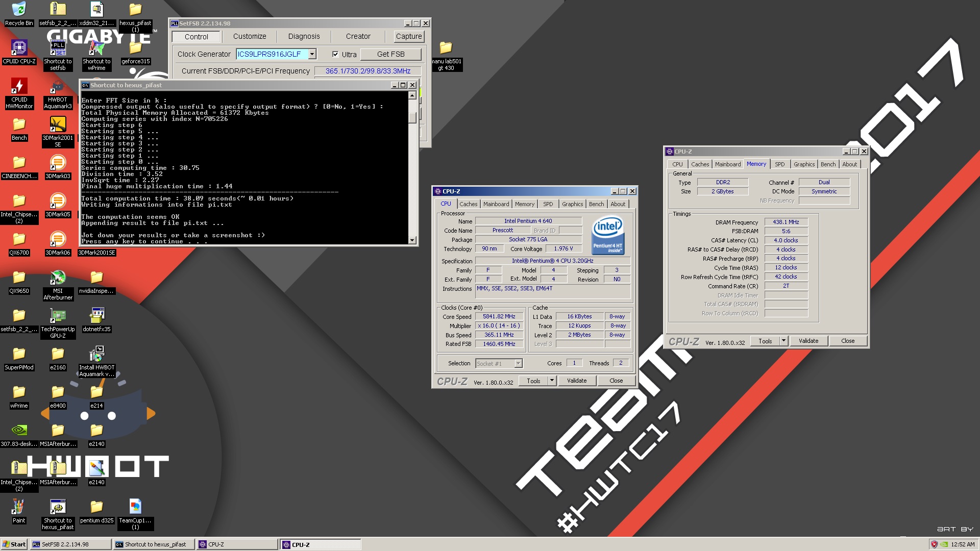Click the Capture button in SetFSB
Screen dimensions: 980x551
409,36
